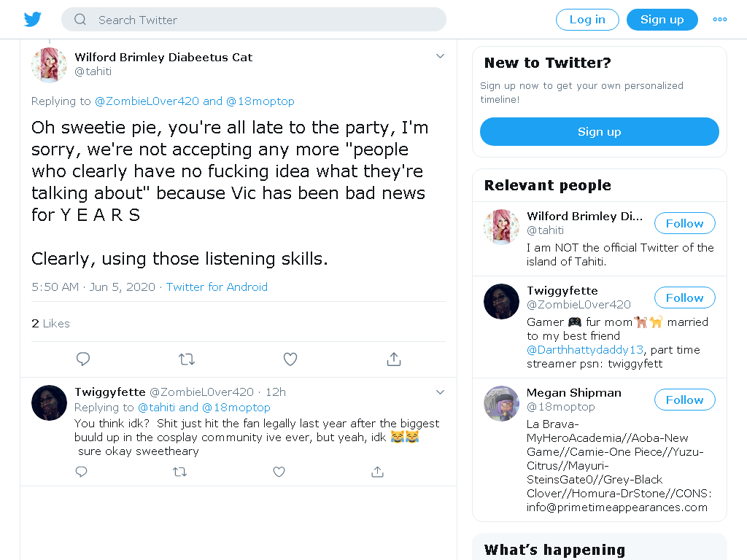
Task: Expand the chevron menu on Twiggyfette's reply
Action: point(440,392)
